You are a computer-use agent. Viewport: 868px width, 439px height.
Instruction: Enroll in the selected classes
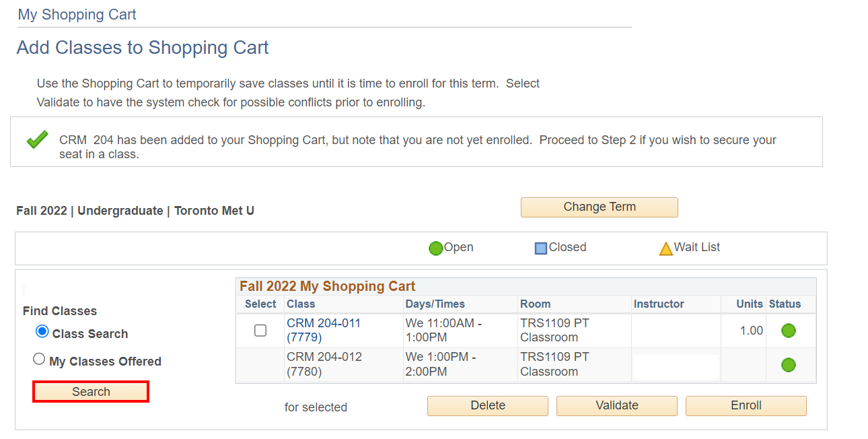tap(746, 405)
